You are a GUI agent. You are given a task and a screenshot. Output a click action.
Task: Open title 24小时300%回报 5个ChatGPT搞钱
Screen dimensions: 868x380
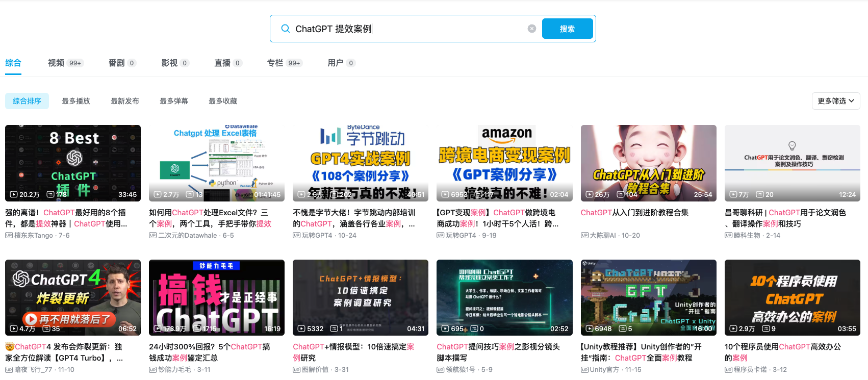coord(210,352)
